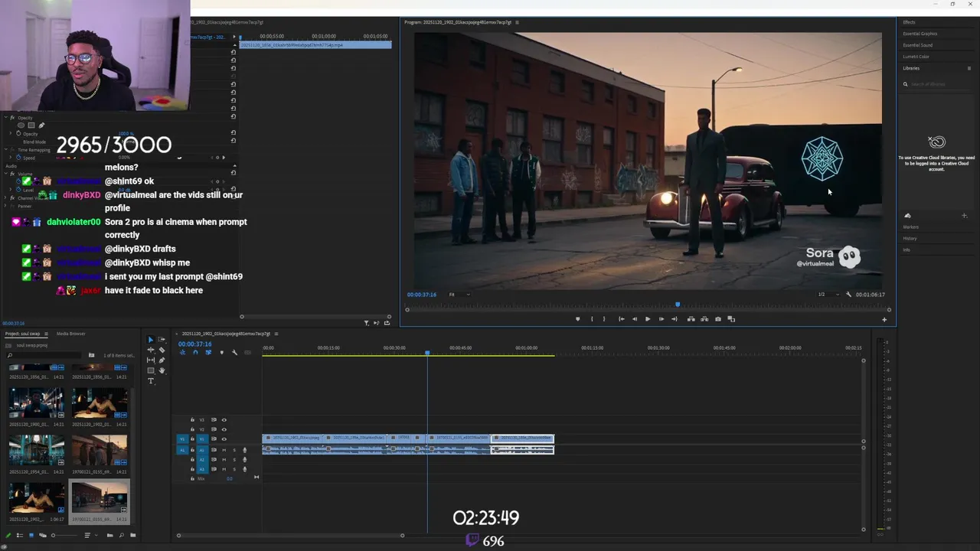Export frame with camera icon
Image resolution: width=980 pixels, height=551 pixels.
718,319
